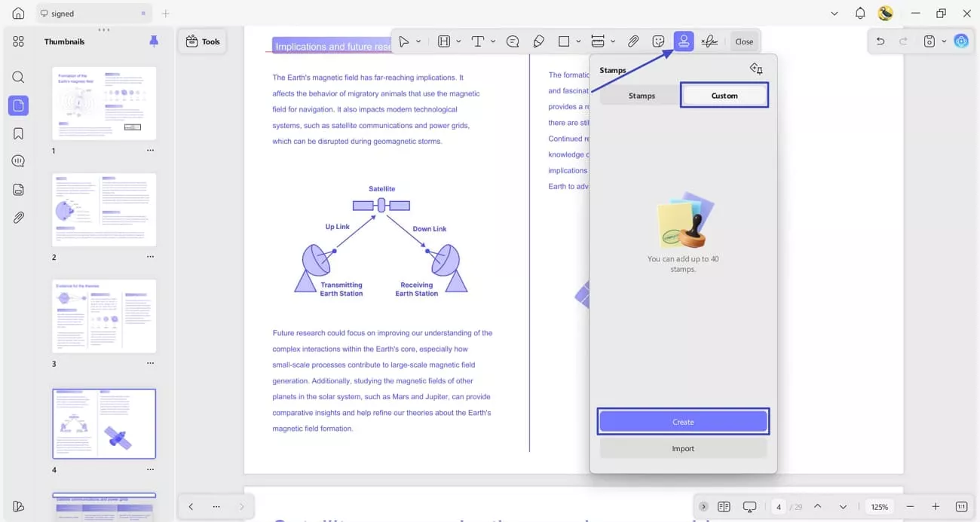Select the sticky note comment tool
The width and height of the screenshot is (980, 522).
[513, 41]
